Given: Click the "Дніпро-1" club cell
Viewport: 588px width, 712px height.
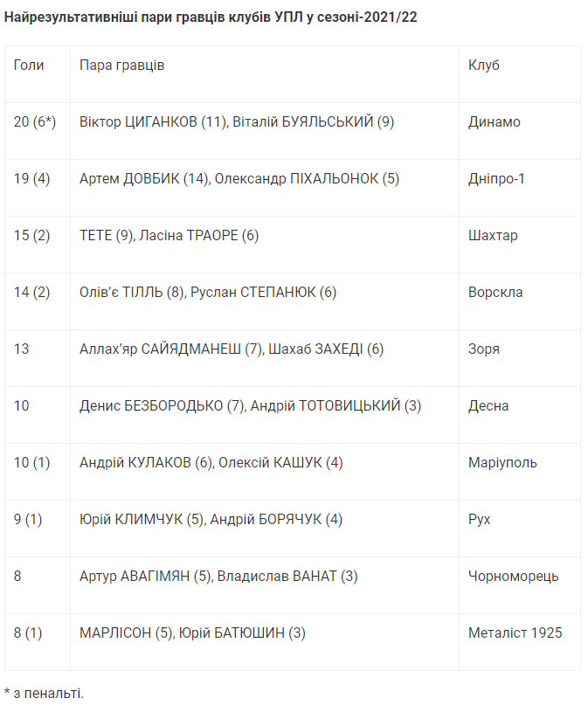Looking at the screenshot, I should click(497, 179).
